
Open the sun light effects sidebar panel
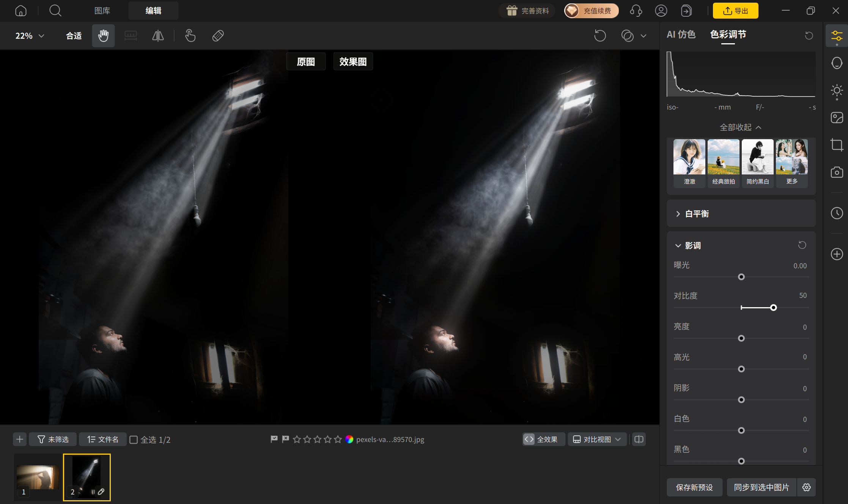pos(837,91)
